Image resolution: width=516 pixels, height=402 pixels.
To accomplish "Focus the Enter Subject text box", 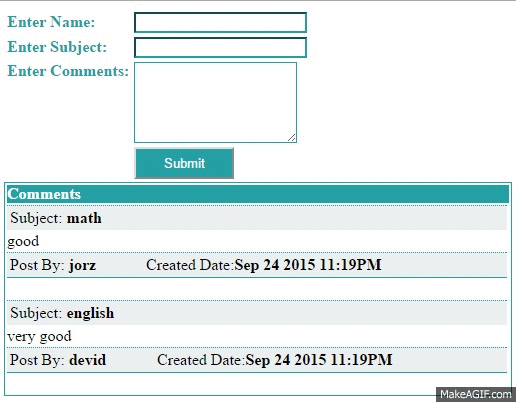I will point(220,47).
